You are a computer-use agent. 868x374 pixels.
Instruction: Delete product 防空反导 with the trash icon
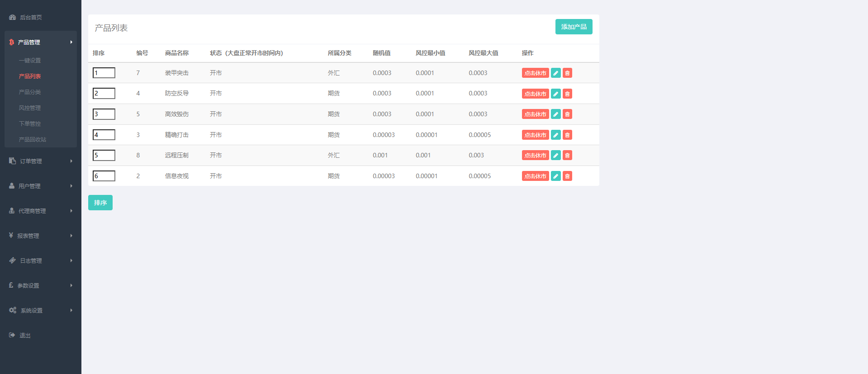click(567, 94)
